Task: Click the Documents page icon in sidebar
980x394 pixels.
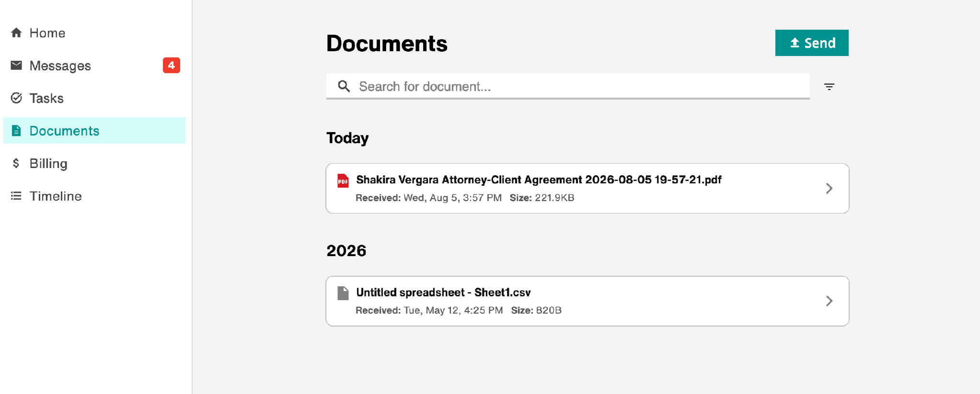Action: (x=16, y=131)
